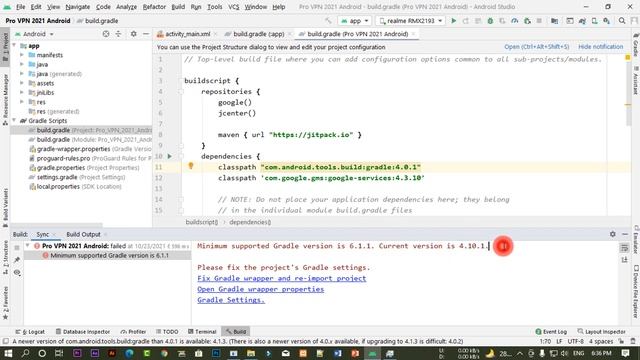Image resolution: width=640 pixels, height=360 pixels.
Task: Open the Logcat tool window button
Action: click(x=30, y=331)
